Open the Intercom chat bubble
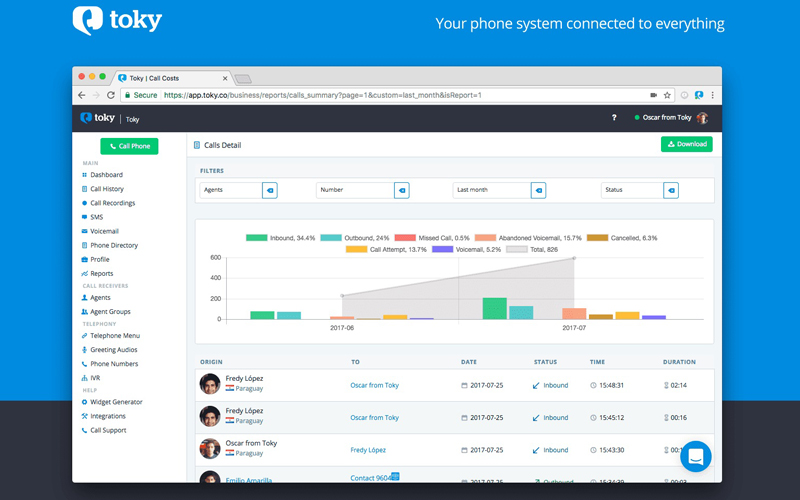 696,457
